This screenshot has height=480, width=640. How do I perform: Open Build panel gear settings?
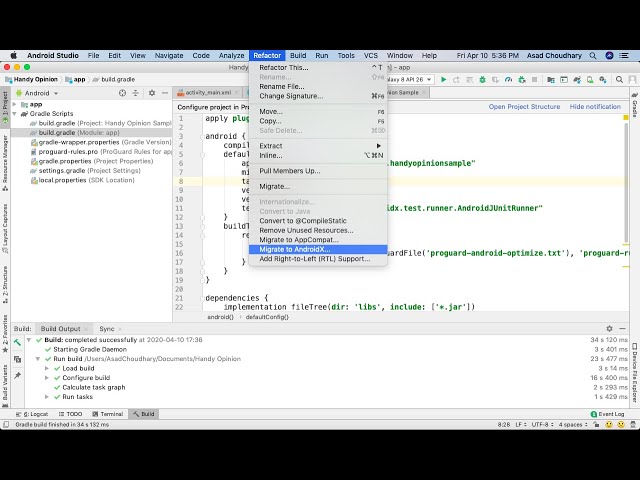[x=609, y=329]
